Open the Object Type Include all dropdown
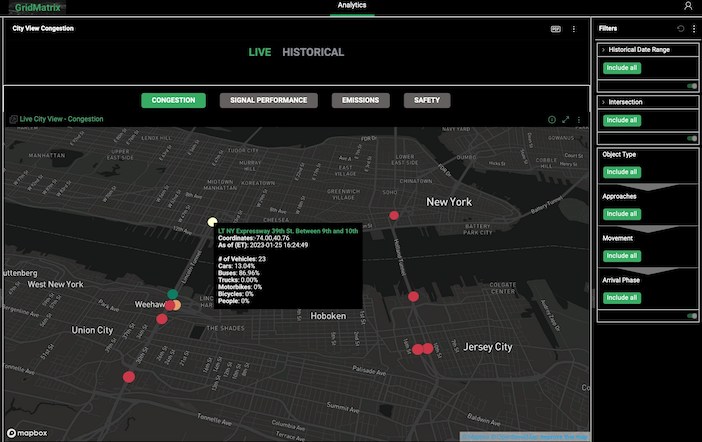Viewport: 702px width, 442px height. [x=621, y=172]
